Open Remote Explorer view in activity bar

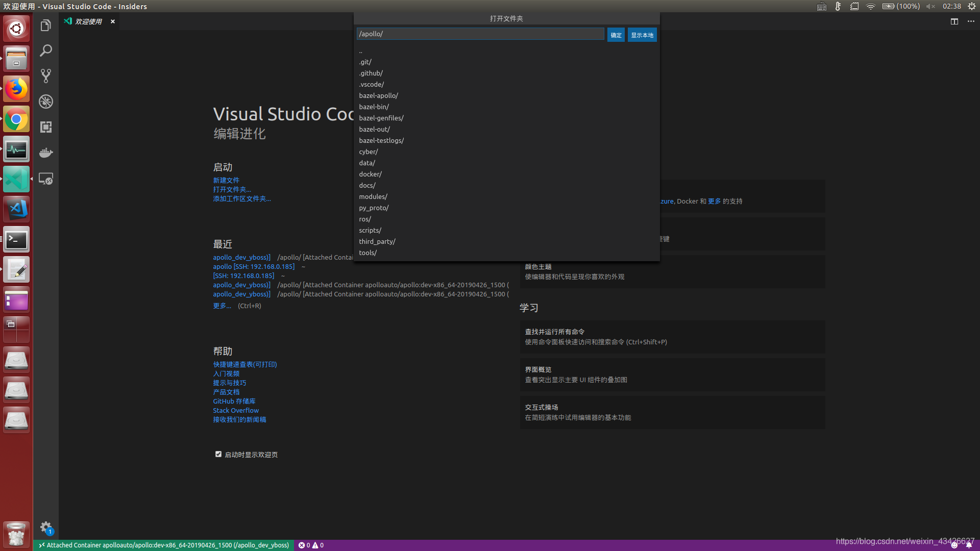point(46,179)
